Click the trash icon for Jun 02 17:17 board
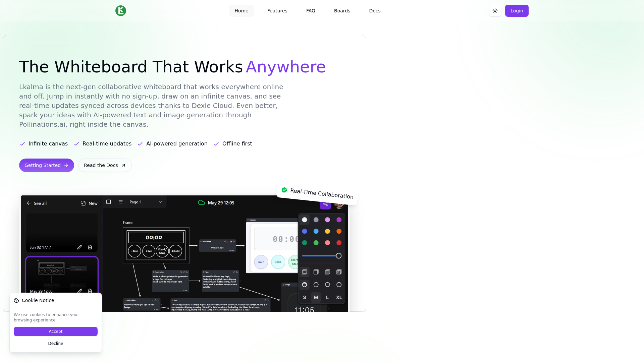This screenshot has width=644, height=362. point(90,247)
